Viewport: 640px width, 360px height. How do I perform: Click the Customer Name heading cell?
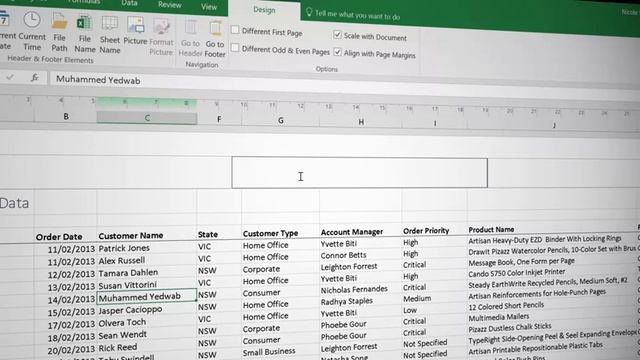click(131, 236)
